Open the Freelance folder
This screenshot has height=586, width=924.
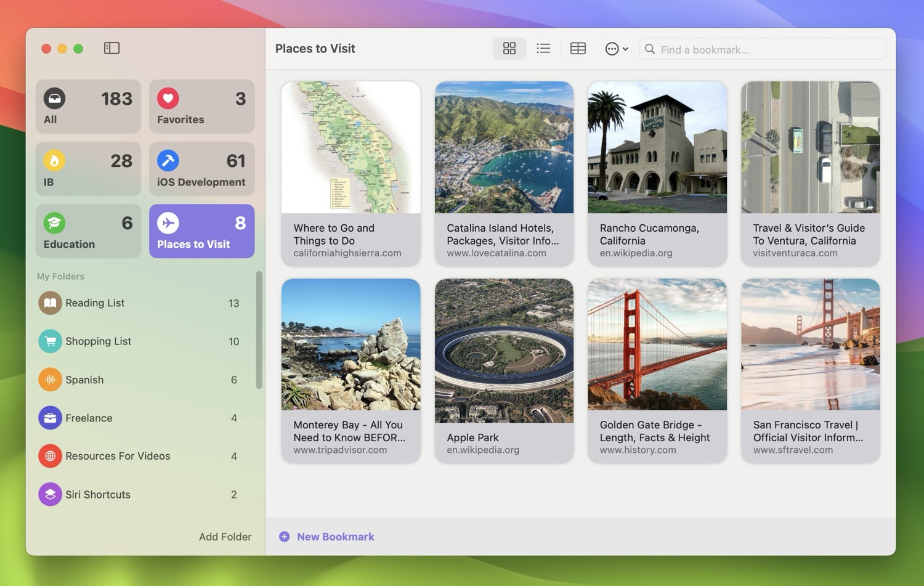[89, 418]
